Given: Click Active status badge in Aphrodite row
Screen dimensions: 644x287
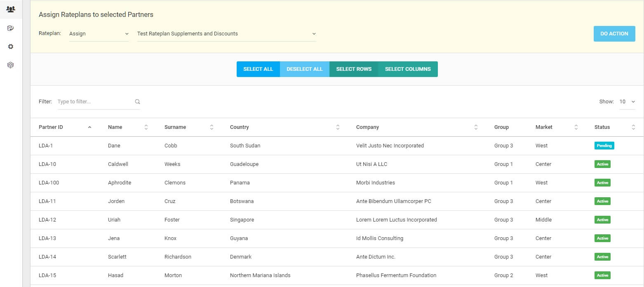Looking at the screenshot, I should tap(602, 183).
